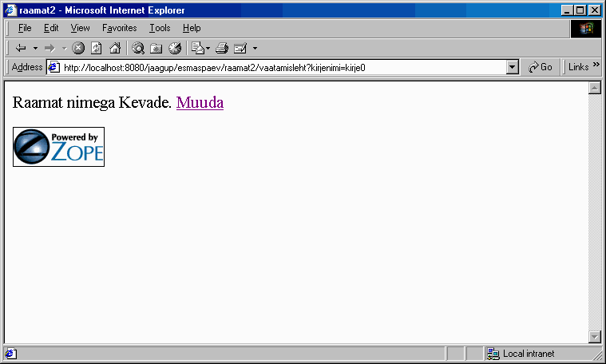Click the IE icon in title bar
The width and height of the screenshot is (606, 364).
coord(10,10)
